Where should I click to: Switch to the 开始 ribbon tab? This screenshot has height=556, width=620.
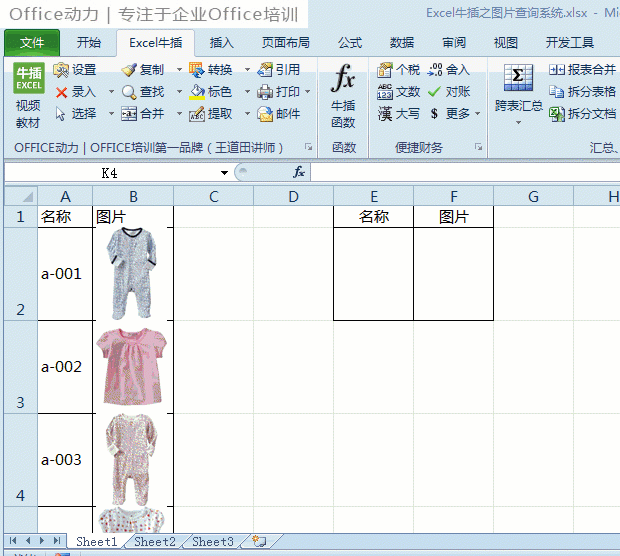coord(89,43)
